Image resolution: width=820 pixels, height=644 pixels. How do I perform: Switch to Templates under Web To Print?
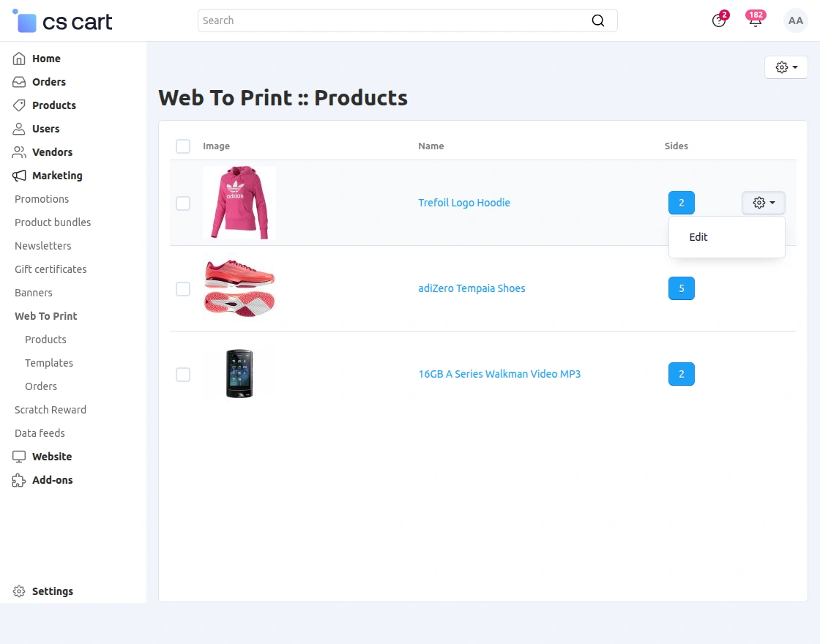pyautogui.click(x=49, y=362)
